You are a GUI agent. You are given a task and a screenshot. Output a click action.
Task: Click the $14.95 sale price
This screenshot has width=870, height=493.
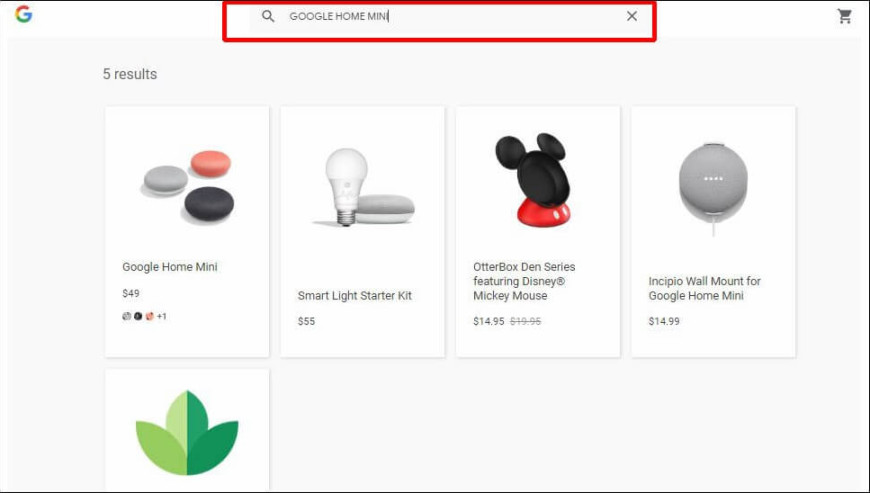(489, 321)
